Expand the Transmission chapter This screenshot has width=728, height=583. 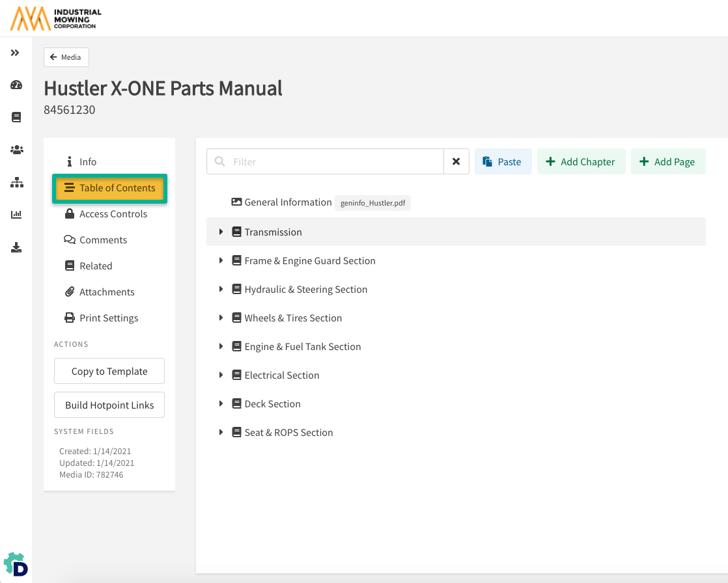(221, 232)
